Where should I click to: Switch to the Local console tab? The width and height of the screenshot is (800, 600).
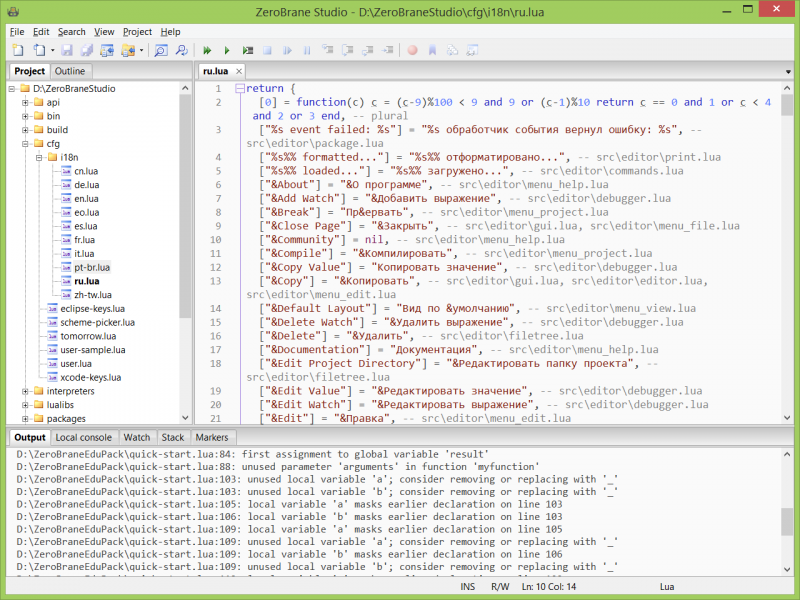pyautogui.click(x=83, y=437)
